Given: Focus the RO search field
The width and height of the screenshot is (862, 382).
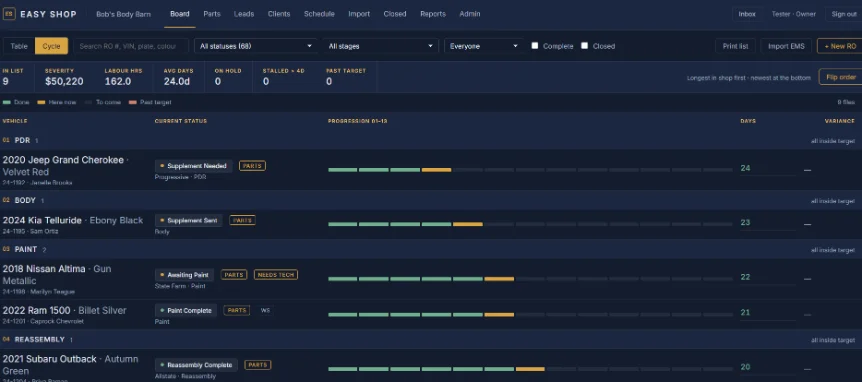Looking at the screenshot, I should 131,46.
